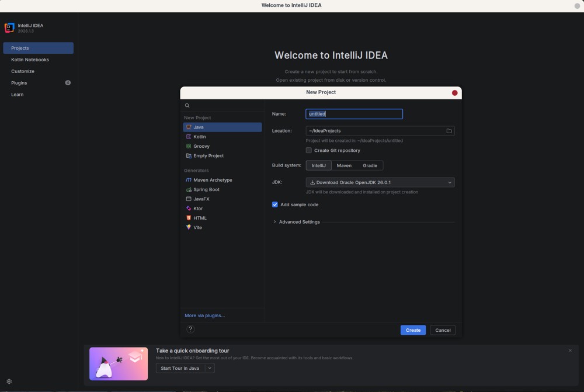Open the Customize section
Viewport: 584px width, 392px height.
coord(38,71)
